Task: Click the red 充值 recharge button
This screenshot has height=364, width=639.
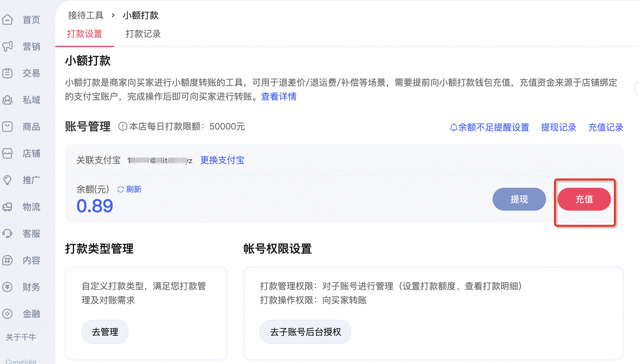Action: point(584,199)
